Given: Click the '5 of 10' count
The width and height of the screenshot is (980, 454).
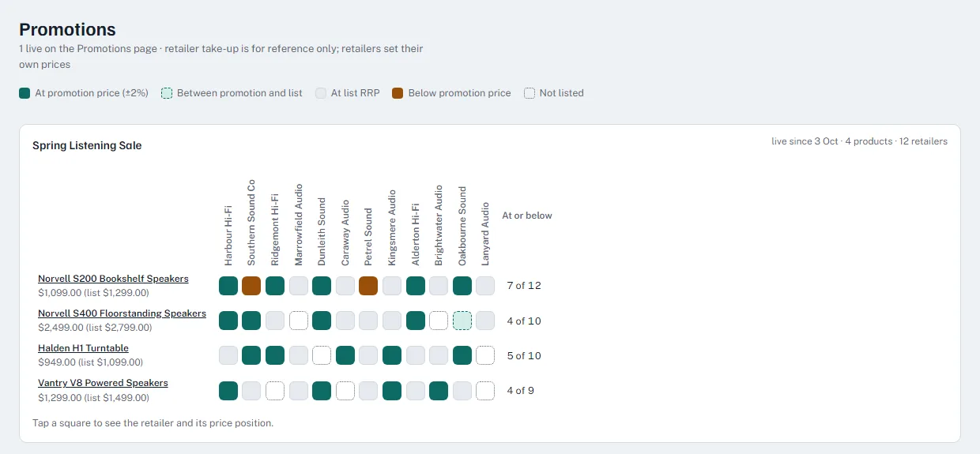Looking at the screenshot, I should 524,356.
